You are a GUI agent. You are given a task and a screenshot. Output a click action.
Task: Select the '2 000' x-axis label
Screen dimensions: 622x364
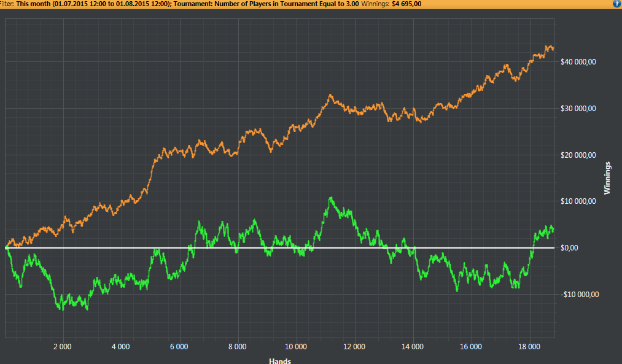pyautogui.click(x=62, y=347)
